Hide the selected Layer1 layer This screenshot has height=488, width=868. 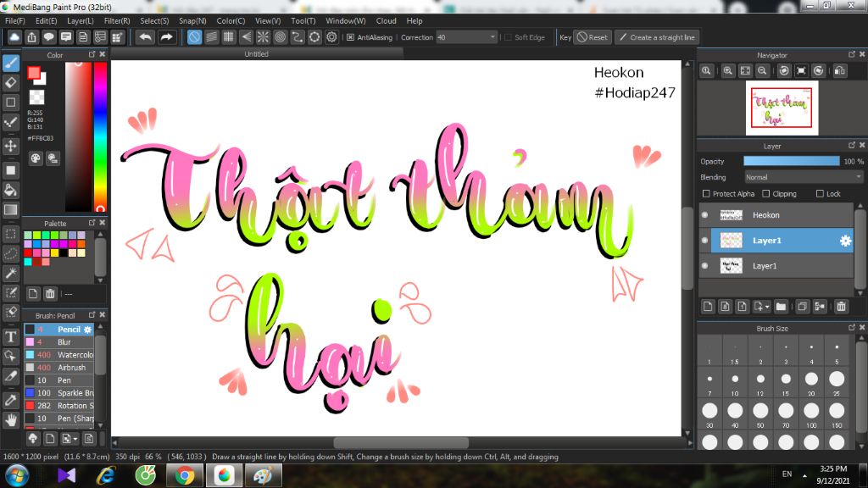704,240
